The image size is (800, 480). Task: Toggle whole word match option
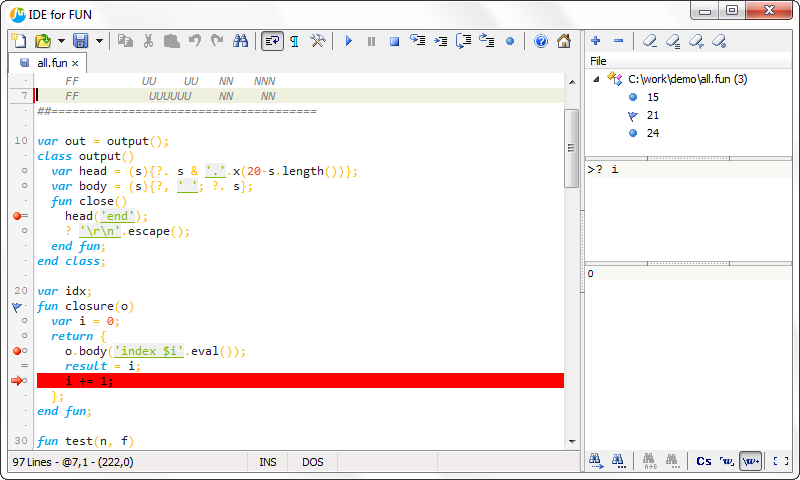[x=727, y=461]
